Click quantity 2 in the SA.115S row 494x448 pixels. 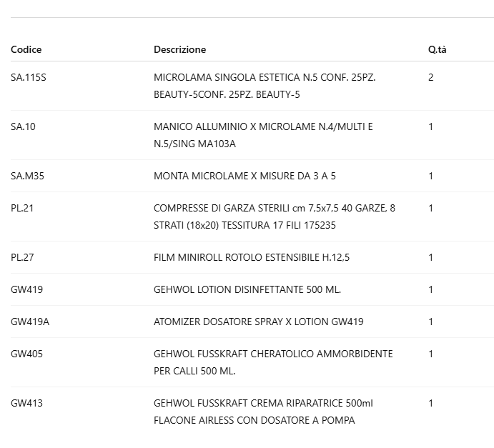[x=431, y=77]
